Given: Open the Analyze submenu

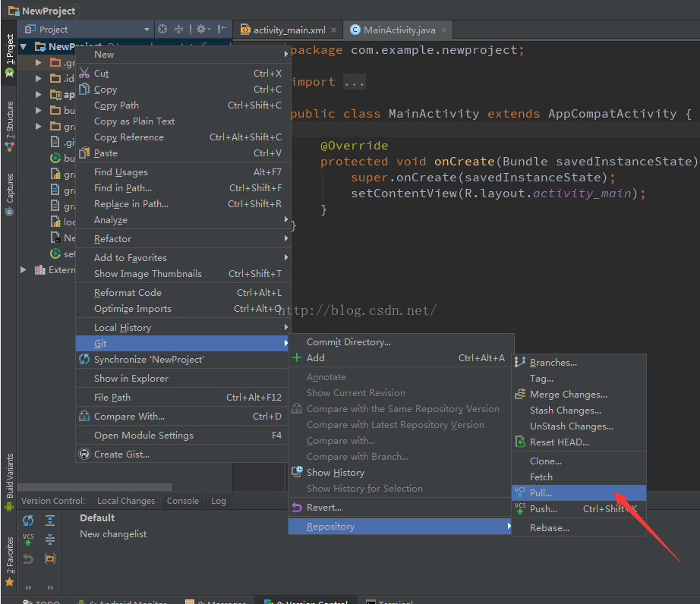Looking at the screenshot, I should pyautogui.click(x=184, y=220).
